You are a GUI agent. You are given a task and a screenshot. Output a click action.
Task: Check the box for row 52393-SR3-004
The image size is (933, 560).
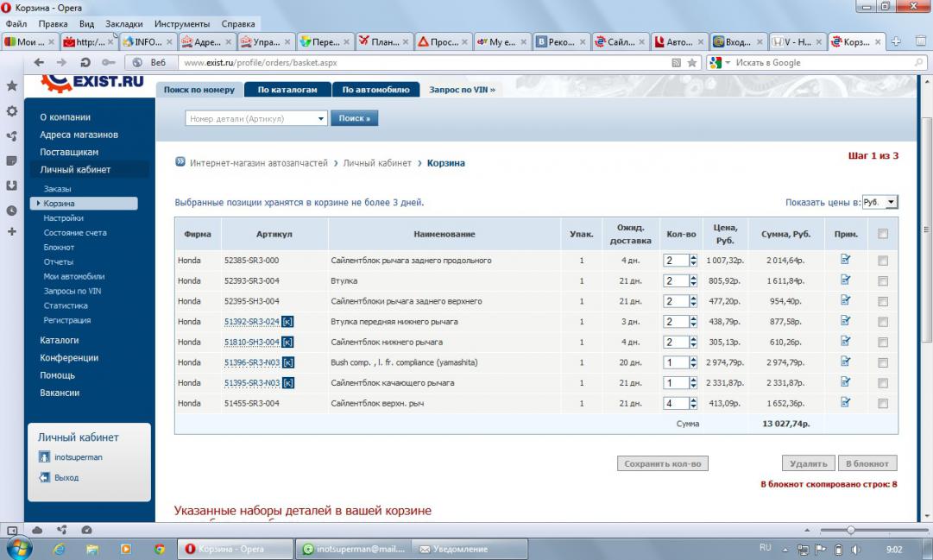(882, 281)
